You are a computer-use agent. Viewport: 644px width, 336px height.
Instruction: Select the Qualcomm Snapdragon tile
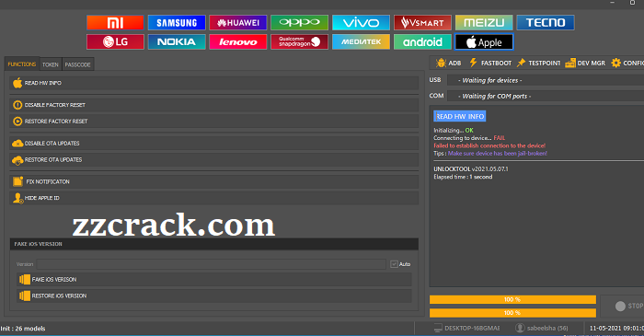click(299, 42)
